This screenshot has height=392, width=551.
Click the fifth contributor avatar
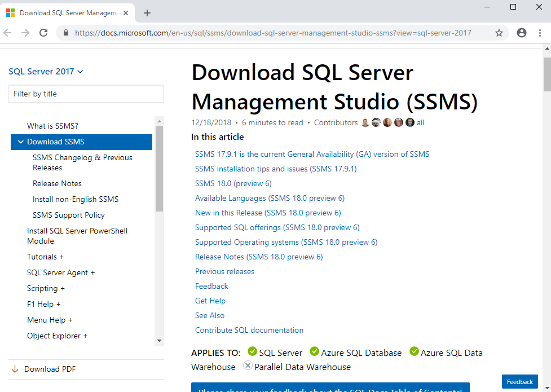[410, 123]
